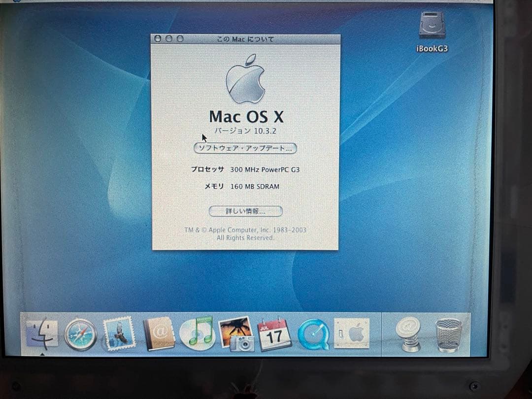Viewport: 532px width, 399px height.
Task: Launch QuickTime Player from the Dock
Action: coord(313,334)
